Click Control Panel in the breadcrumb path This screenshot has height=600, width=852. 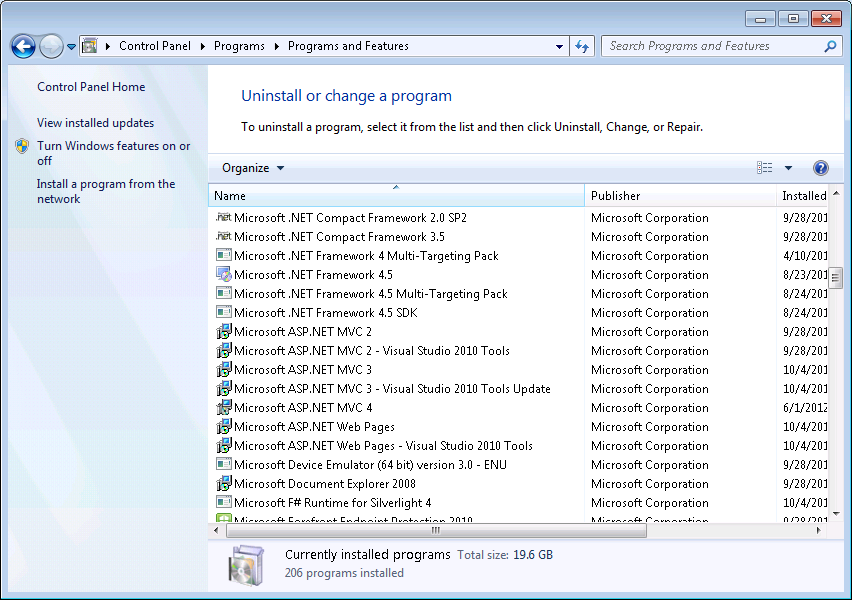click(155, 46)
